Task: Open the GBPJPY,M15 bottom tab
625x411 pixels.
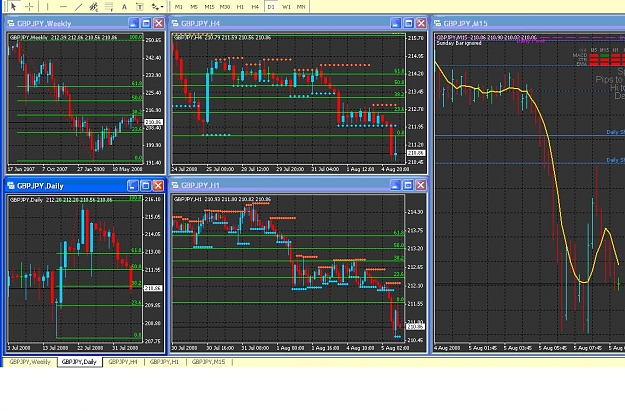Action: 208,362
